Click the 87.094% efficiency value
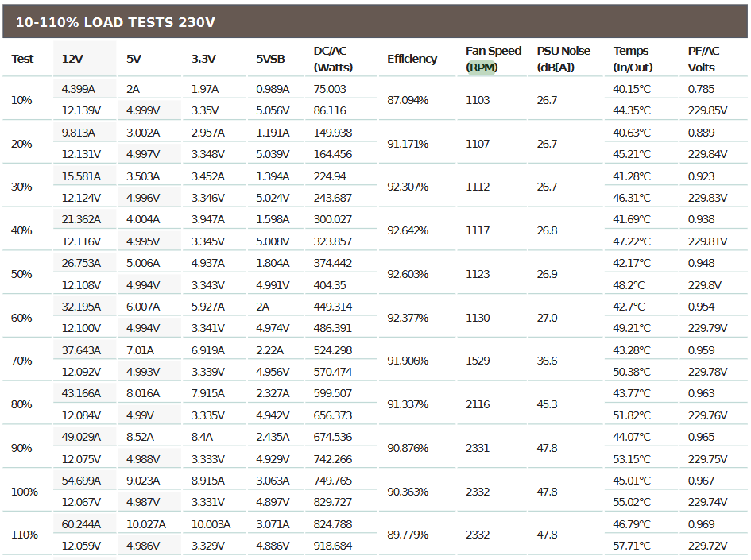This screenshot has height=560, width=751. coord(408,101)
